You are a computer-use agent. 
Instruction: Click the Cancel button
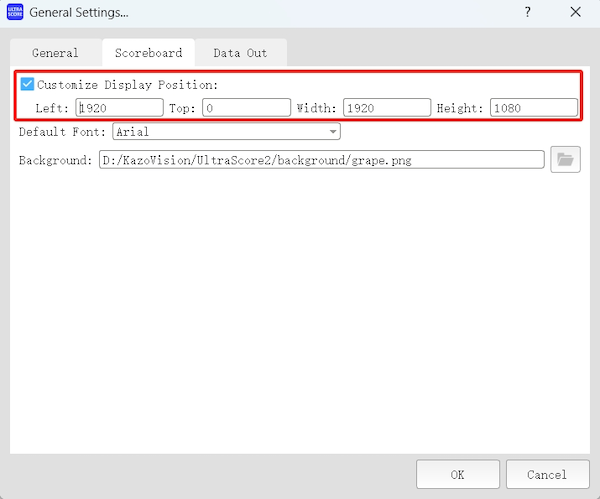tap(547, 474)
